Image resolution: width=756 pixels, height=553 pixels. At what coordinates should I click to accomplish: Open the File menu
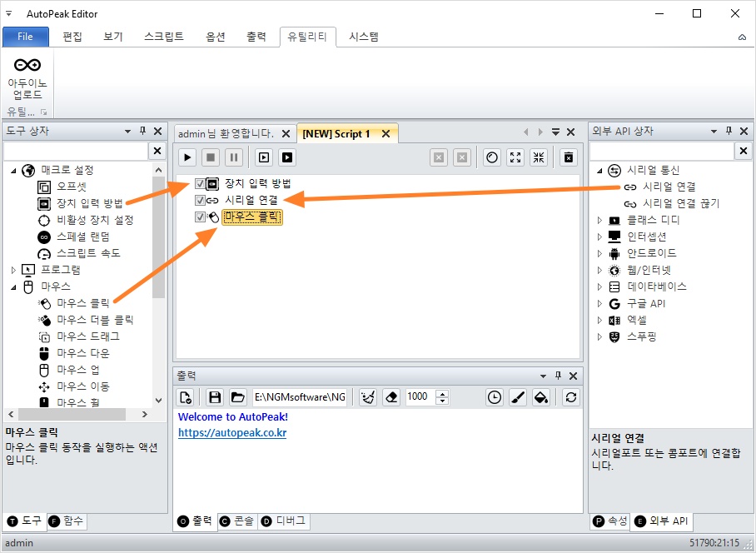coord(26,37)
